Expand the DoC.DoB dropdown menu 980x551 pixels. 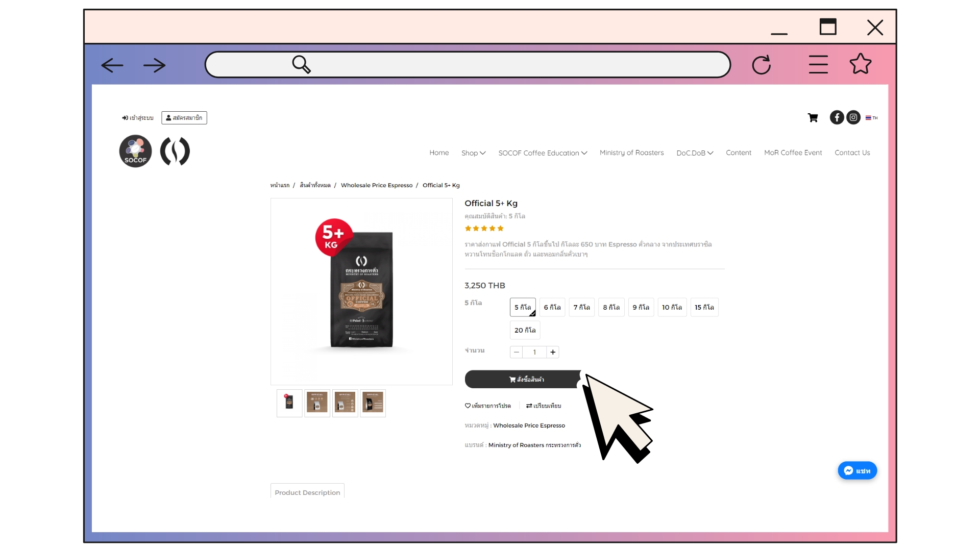point(695,153)
